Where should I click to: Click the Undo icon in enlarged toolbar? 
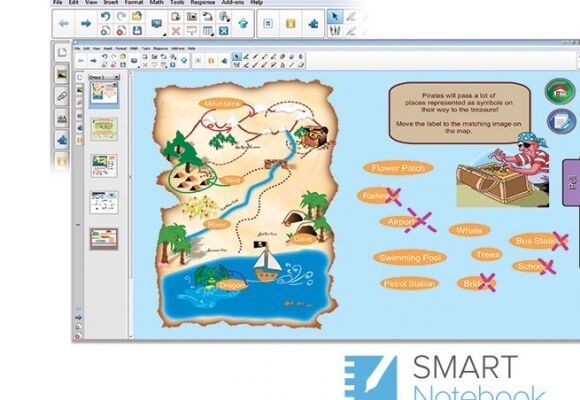click(105, 16)
